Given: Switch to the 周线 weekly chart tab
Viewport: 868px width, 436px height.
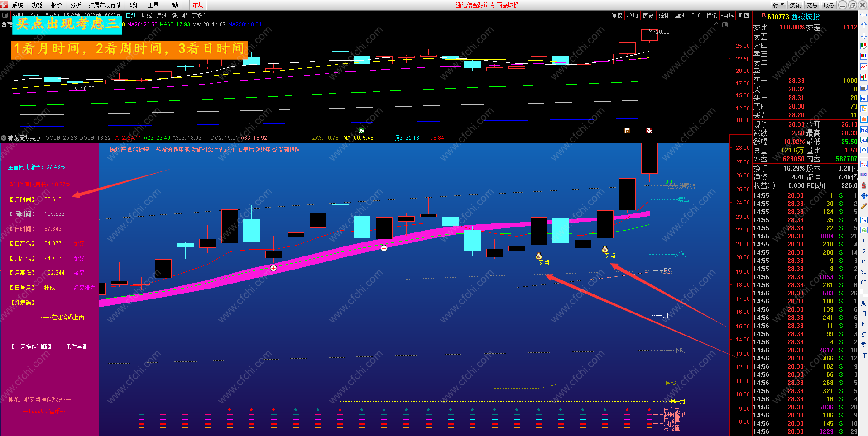Looking at the screenshot, I should click(x=147, y=15).
